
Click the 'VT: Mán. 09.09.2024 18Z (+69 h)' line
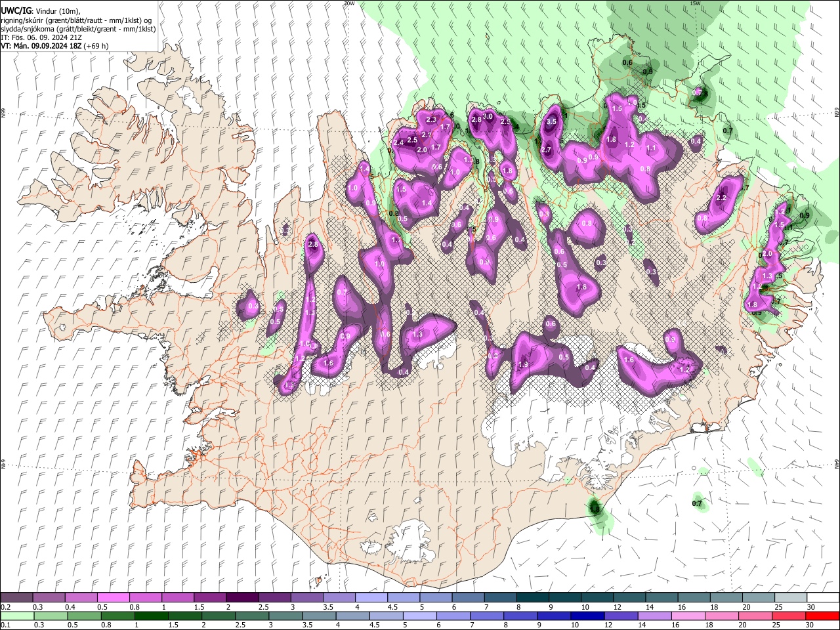point(55,46)
